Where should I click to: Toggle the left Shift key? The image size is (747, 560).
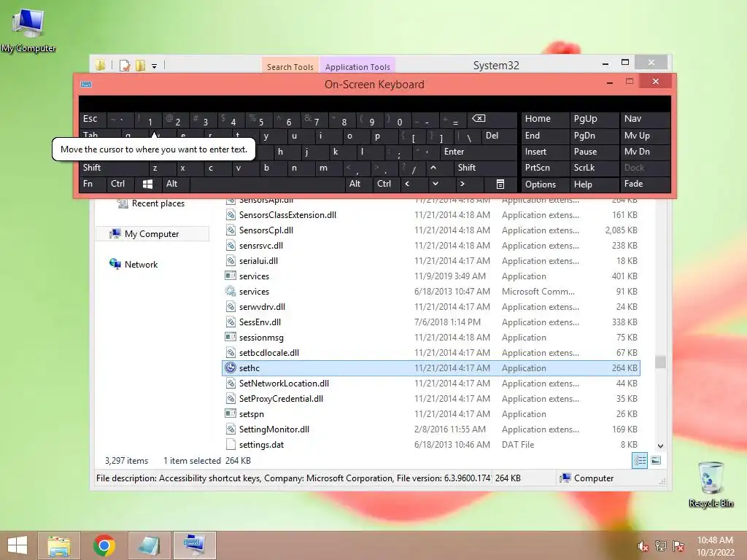click(114, 168)
